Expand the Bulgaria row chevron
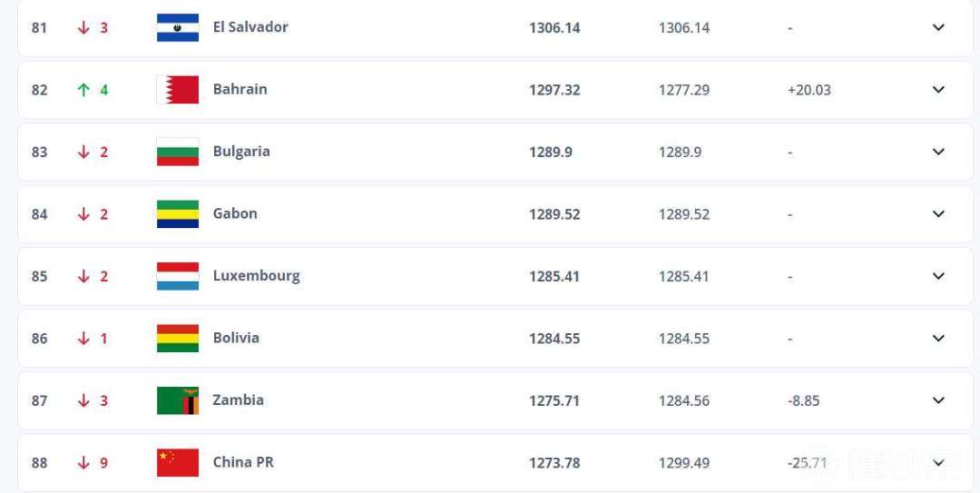The height and width of the screenshot is (493, 980). point(938,152)
